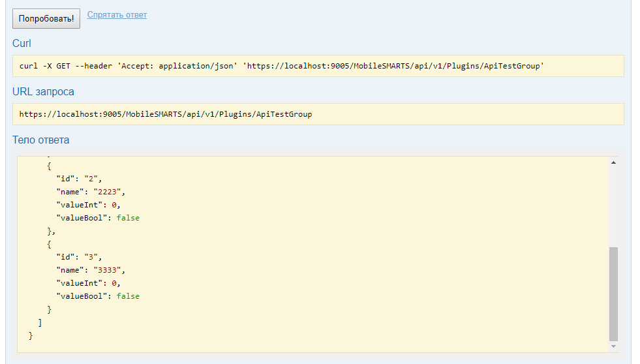Click the "id": "2" line
The height and width of the screenshot is (364, 640).
click(79, 179)
